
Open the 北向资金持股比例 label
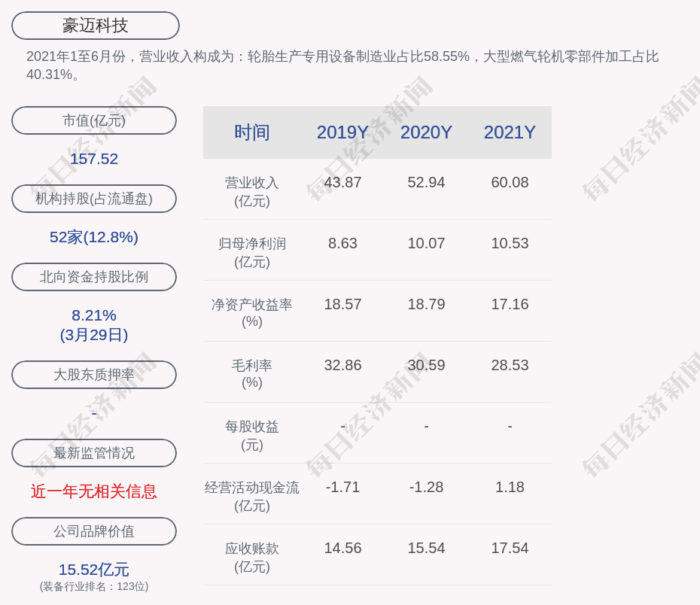coord(94,277)
